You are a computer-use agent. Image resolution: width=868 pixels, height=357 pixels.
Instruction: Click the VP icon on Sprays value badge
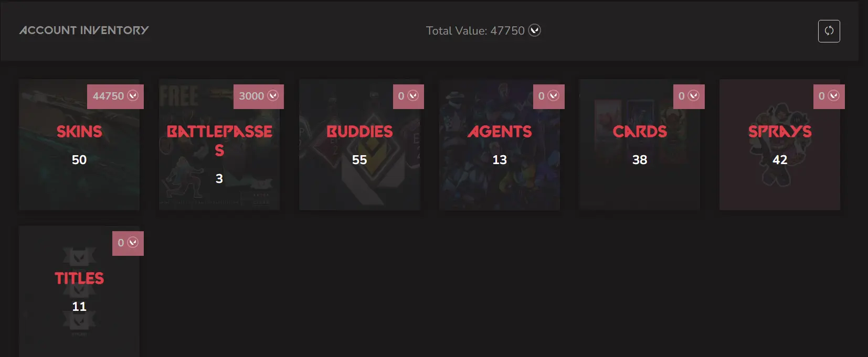[x=834, y=96]
